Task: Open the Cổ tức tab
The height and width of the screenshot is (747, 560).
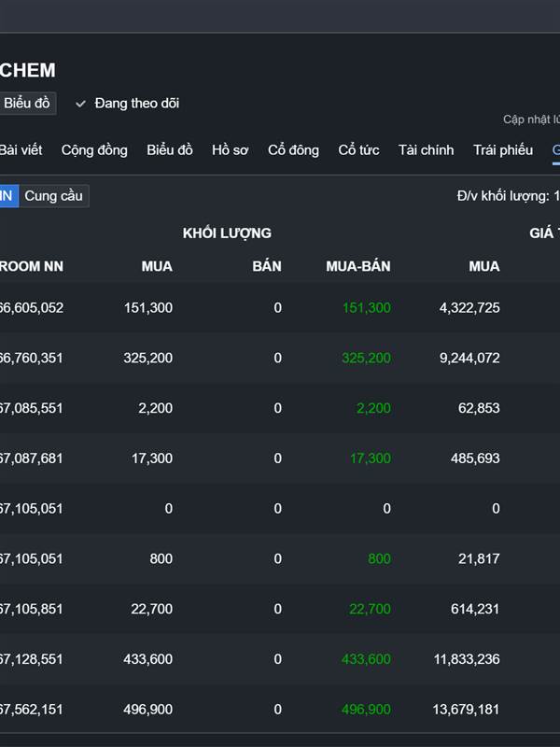Action: point(358,150)
